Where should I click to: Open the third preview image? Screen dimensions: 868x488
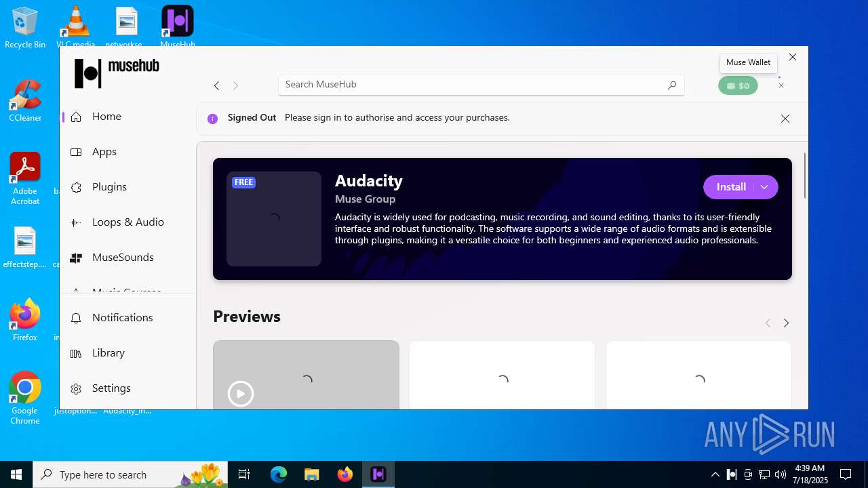[x=698, y=375]
